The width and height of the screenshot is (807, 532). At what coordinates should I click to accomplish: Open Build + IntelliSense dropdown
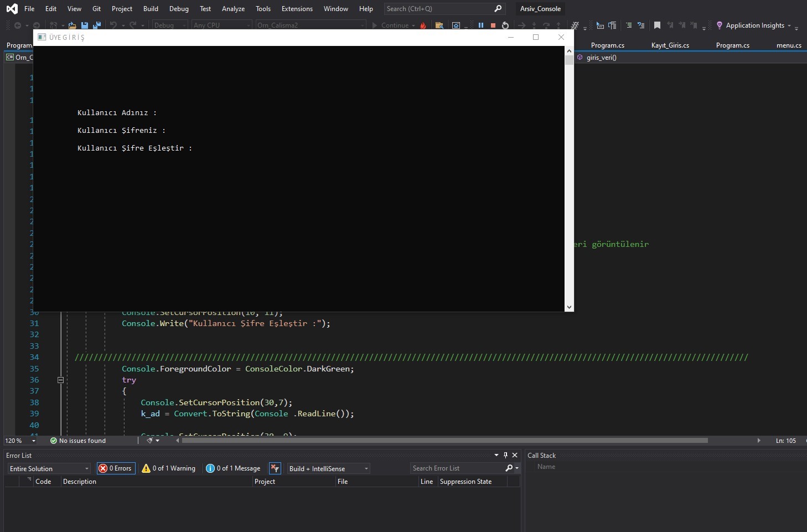point(328,469)
